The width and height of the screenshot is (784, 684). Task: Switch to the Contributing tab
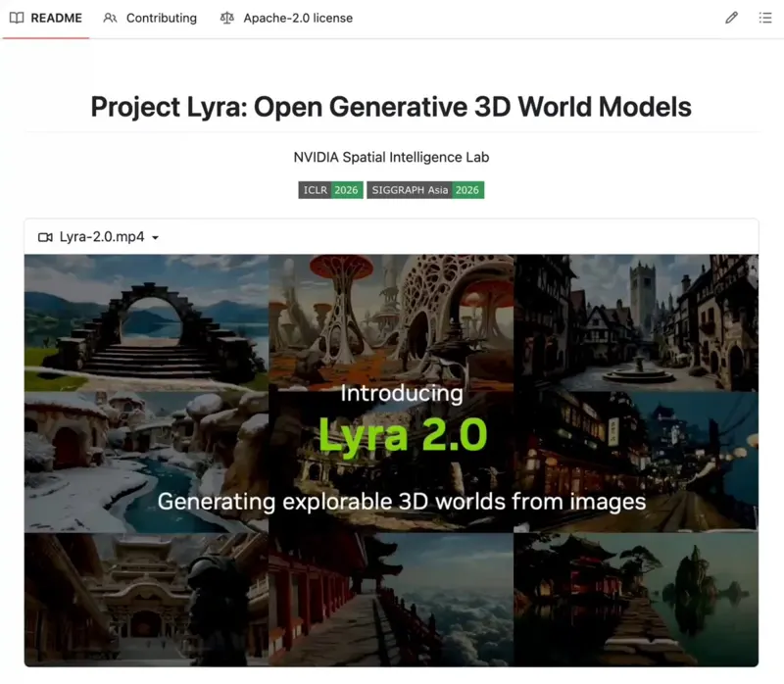tap(150, 18)
